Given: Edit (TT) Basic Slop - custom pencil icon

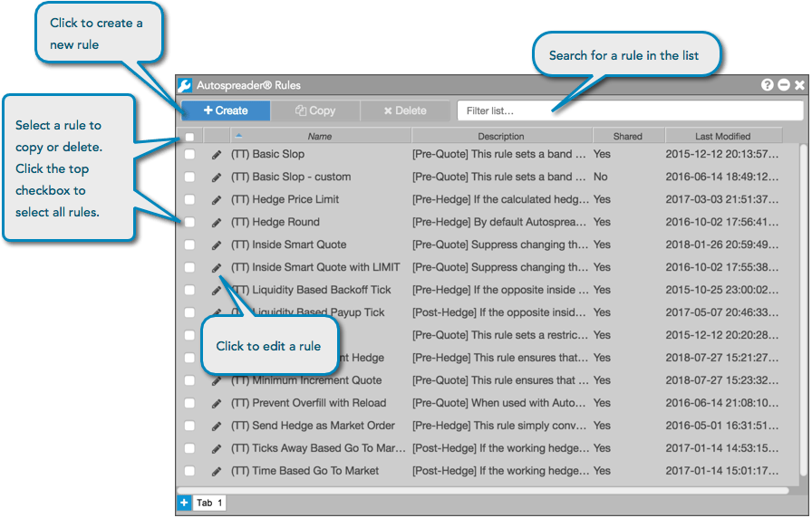Looking at the screenshot, I should tap(217, 177).
